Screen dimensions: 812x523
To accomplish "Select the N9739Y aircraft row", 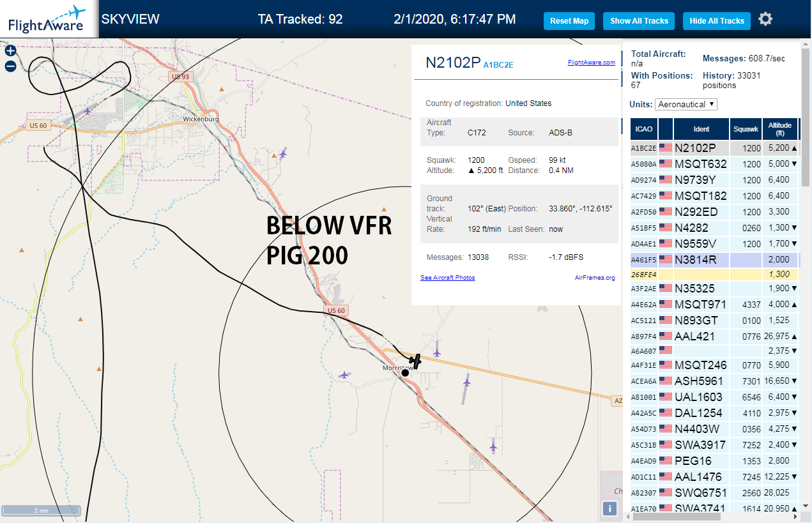I will tap(714, 179).
